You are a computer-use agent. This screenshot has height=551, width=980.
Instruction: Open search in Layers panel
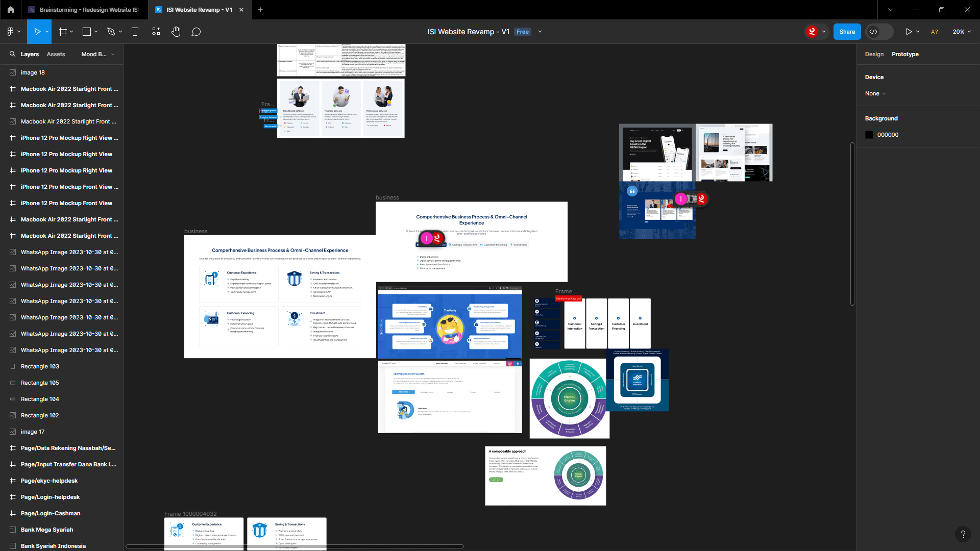[12, 54]
